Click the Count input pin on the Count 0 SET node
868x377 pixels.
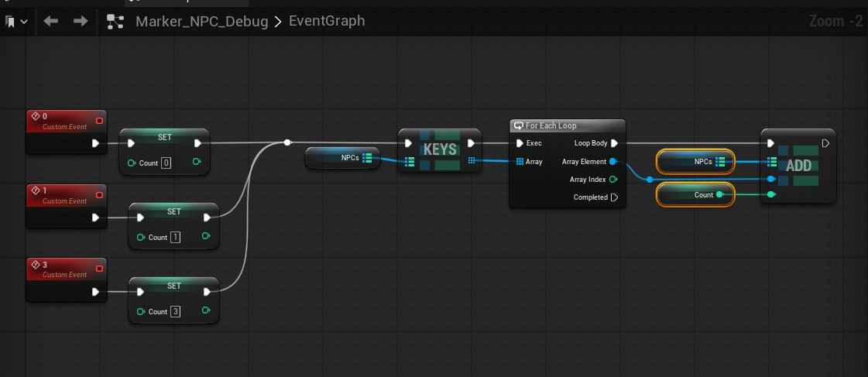click(131, 163)
